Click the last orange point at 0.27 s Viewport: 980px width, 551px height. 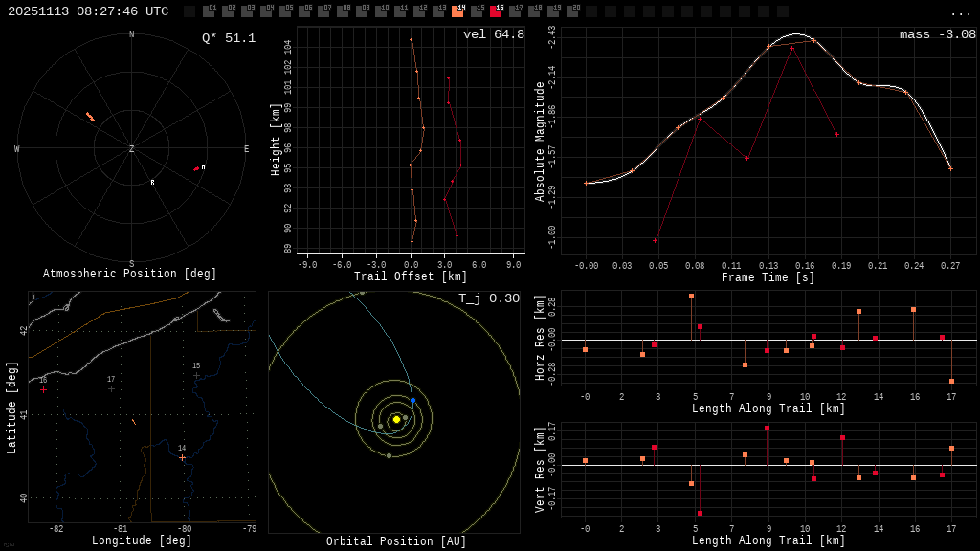pos(950,168)
